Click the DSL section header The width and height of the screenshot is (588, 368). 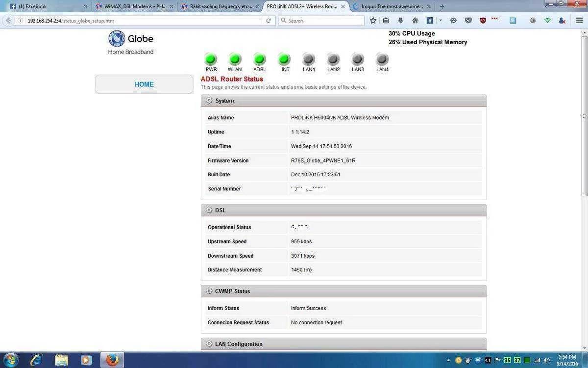click(x=343, y=210)
